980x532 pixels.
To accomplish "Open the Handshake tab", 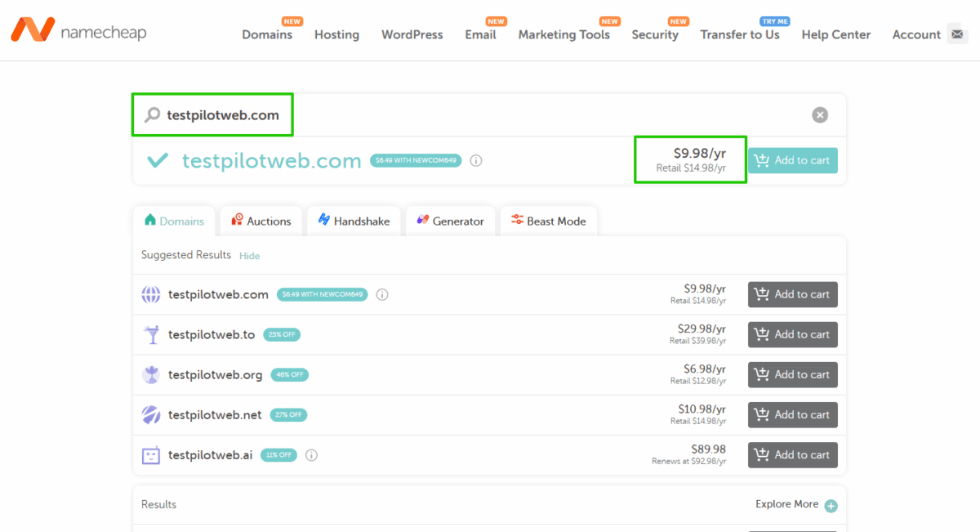I will coord(354,221).
